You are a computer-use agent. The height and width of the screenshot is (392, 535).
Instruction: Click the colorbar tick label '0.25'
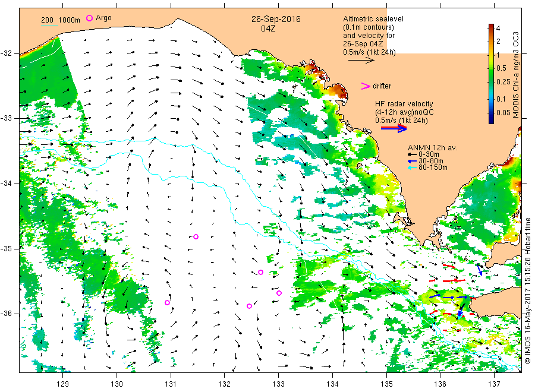503,82
